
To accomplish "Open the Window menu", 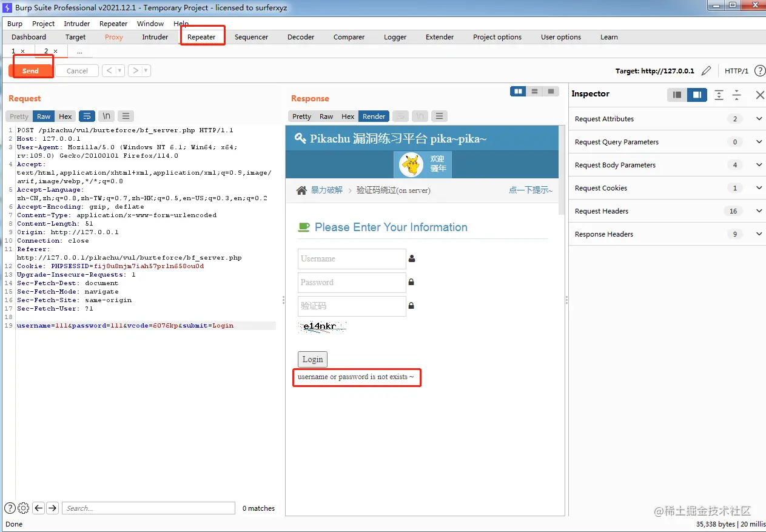I will pos(150,24).
